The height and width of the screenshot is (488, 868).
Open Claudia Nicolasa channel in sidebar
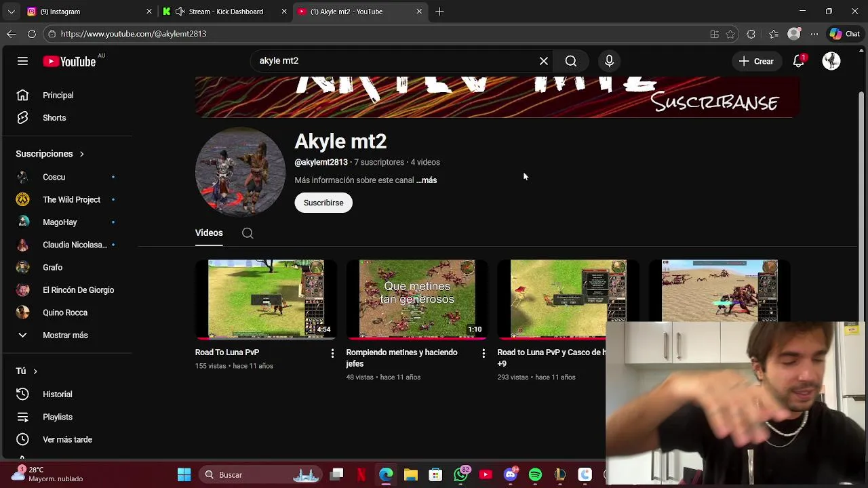pyautogui.click(x=66, y=245)
